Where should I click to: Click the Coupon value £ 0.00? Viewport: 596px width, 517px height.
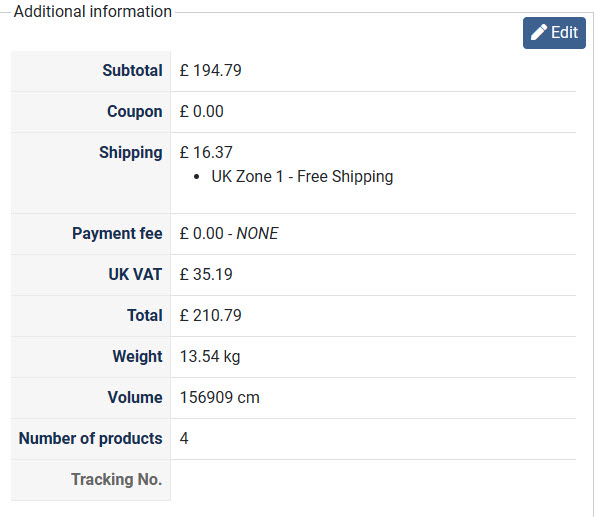[x=201, y=111]
